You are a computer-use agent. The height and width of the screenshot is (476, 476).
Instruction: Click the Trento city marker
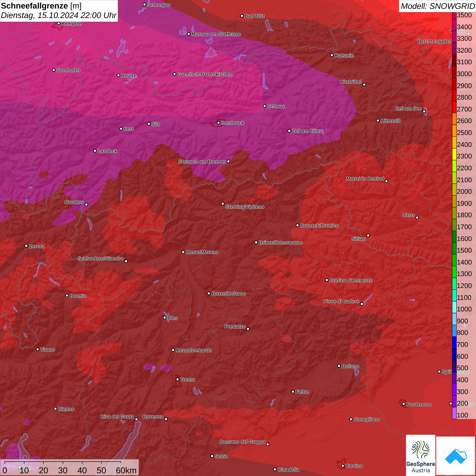177,379
